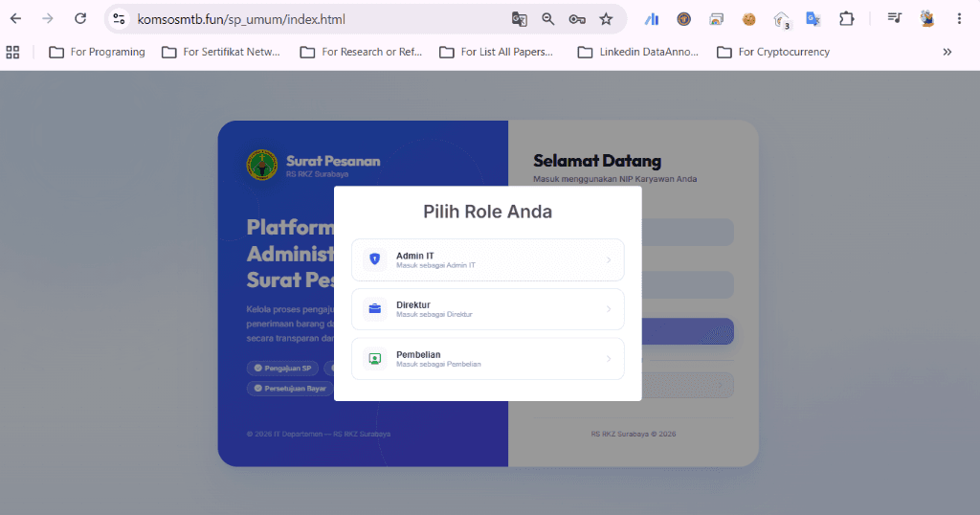Image resolution: width=980 pixels, height=515 pixels.
Task: Click the first input field behind the dialog
Action: pos(687,232)
